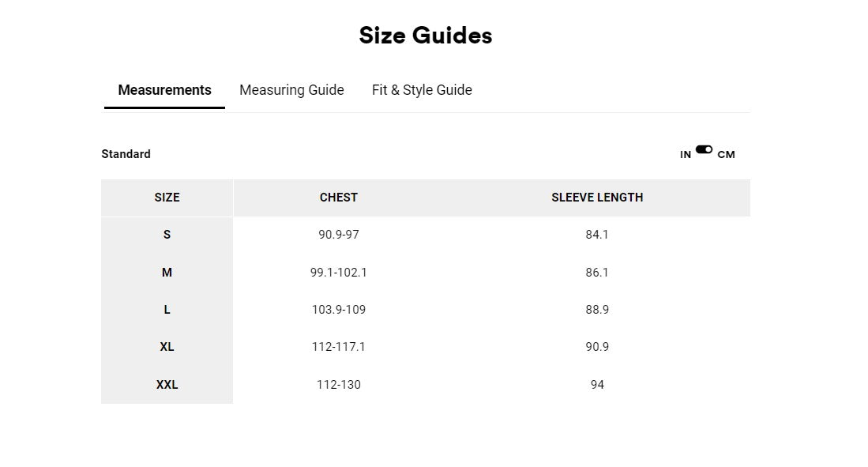Click the Standard table label

coord(126,154)
